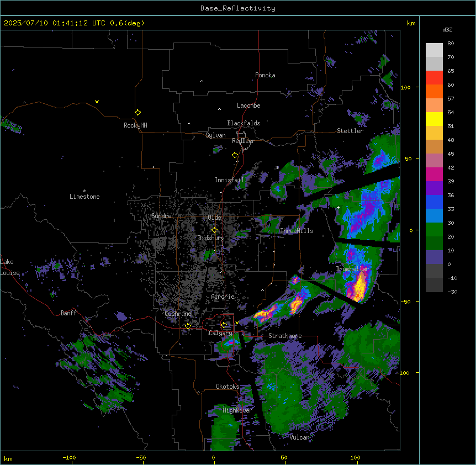Viewport: 476px width, 465px height.
Task: Click the HighRiver label
Action: (237, 410)
